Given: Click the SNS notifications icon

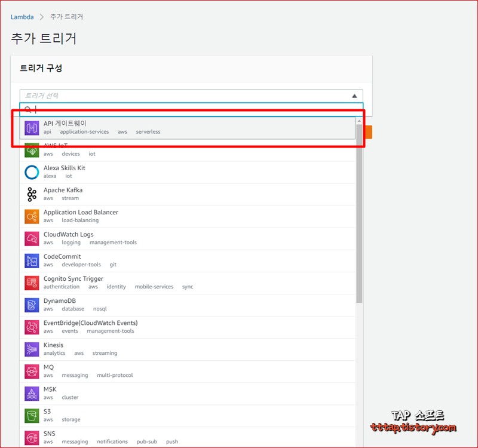Looking at the screenshot, I should coord(32,438).
